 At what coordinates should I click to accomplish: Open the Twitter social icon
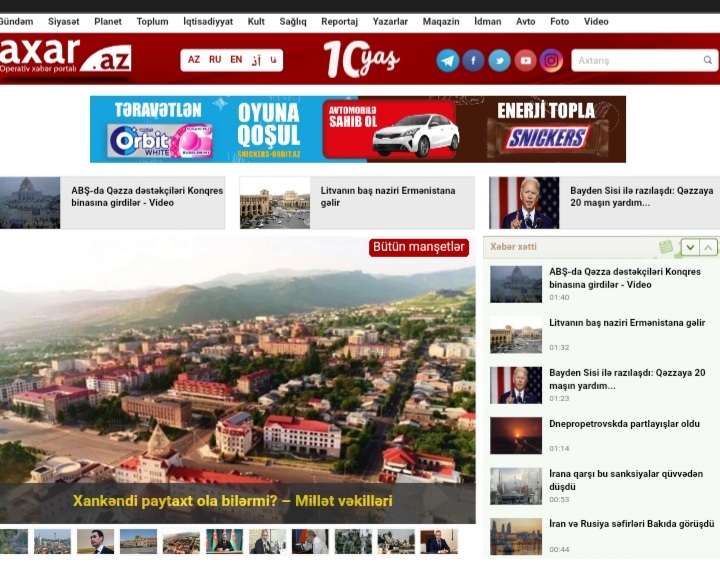pyautogui.click(x=500, y=60)
